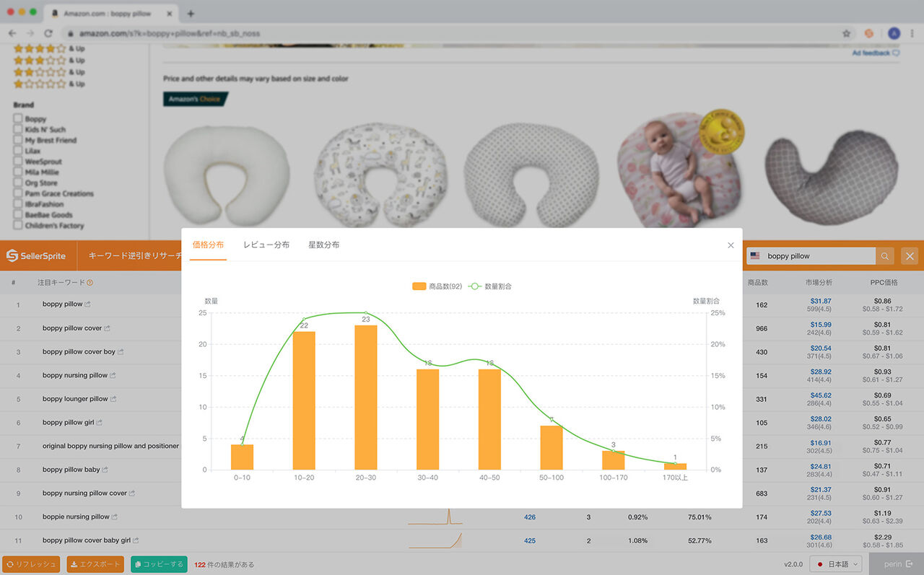This screenshot has width=924, height=575.
Task: Go back with the browser back arrow
Action: 12,33
